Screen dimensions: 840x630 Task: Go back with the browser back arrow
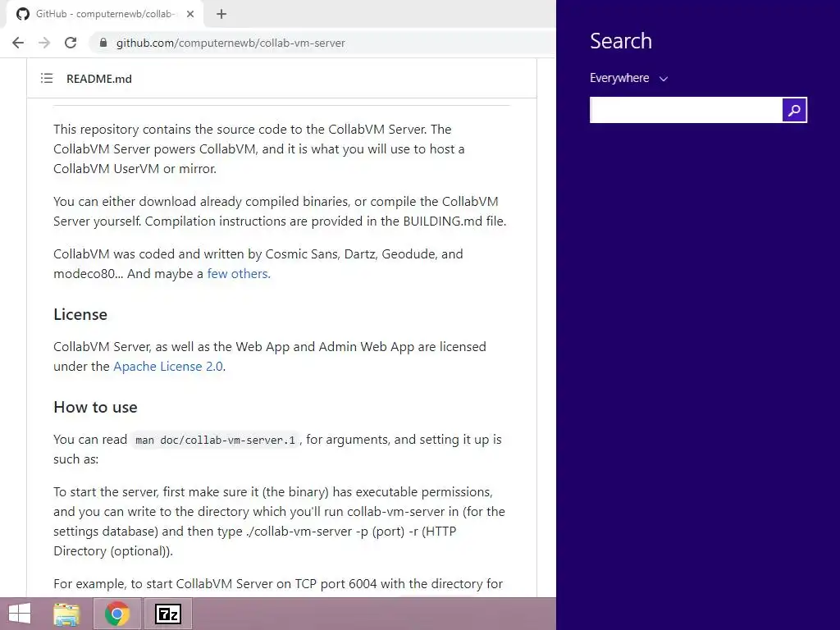(18, 43)
